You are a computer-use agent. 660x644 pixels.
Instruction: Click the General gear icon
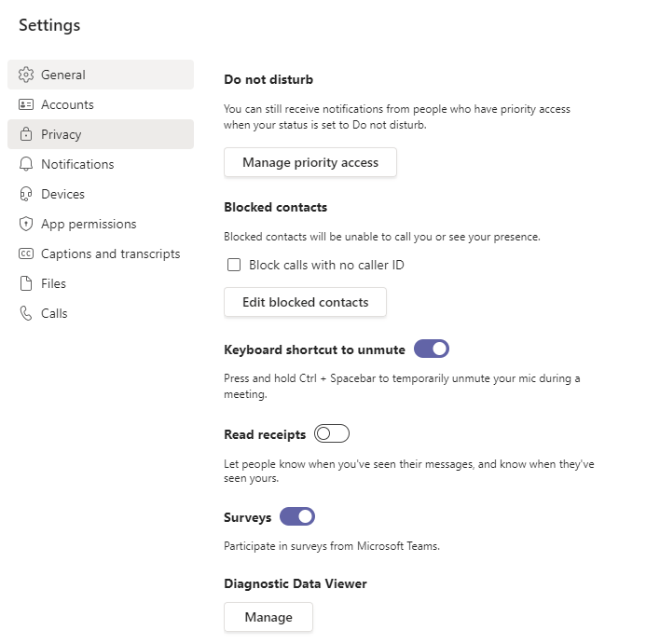coord(26,75)
